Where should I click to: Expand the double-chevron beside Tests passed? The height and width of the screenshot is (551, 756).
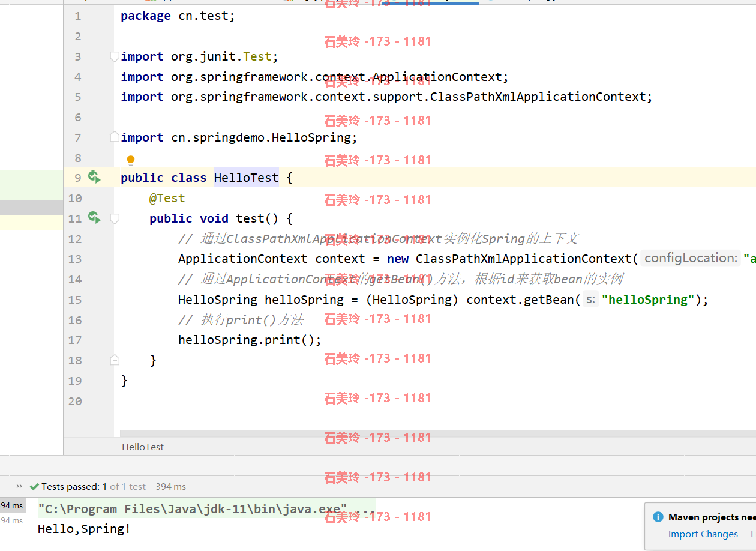[x=19, y=486]
